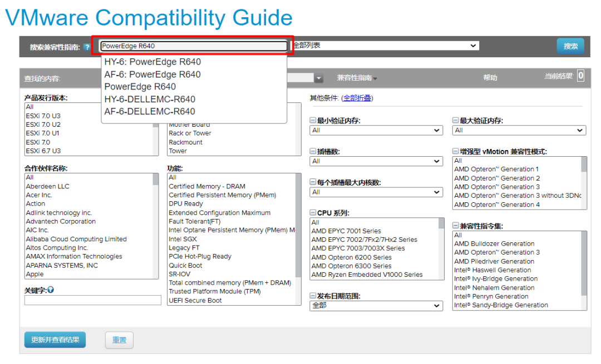The width and height of the screenshot is (601, 364).
Task: Select AMAX Information Technologies partner
Action: pyautogui.click(x=74, y=256)
